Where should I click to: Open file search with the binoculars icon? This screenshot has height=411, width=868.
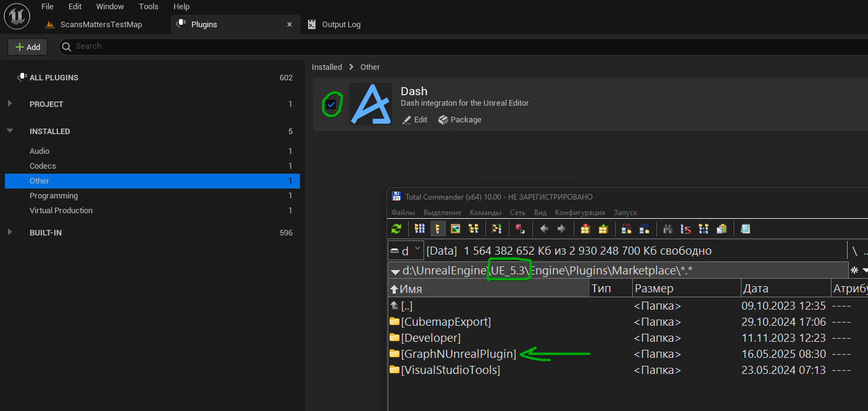(x=667, y=229)
